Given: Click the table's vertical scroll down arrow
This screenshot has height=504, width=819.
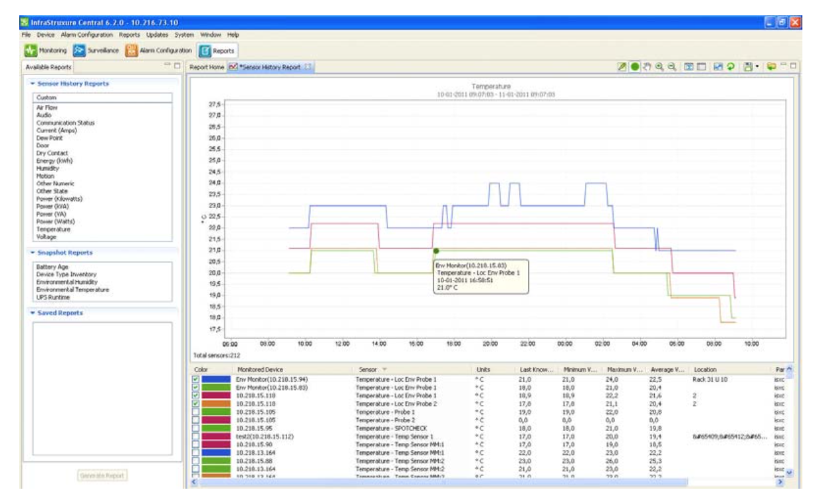Looking at the screenshot, I should coord(790,473).
